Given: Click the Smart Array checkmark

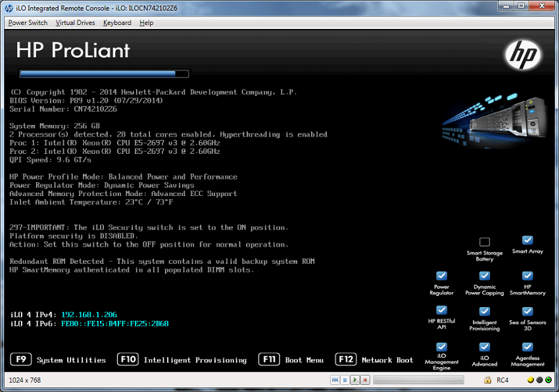Looking at the screenshot, I should point(527,240).
